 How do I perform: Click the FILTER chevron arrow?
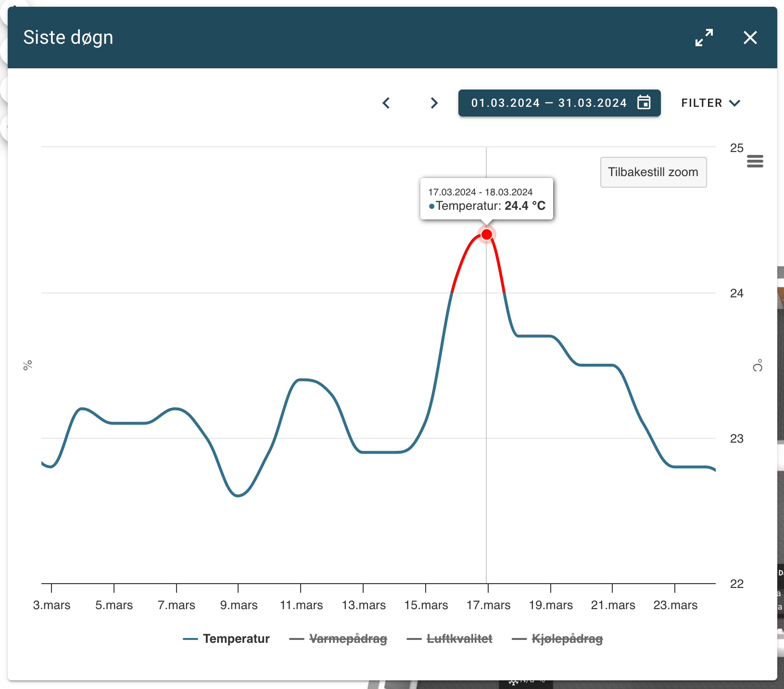click(734, 103)
